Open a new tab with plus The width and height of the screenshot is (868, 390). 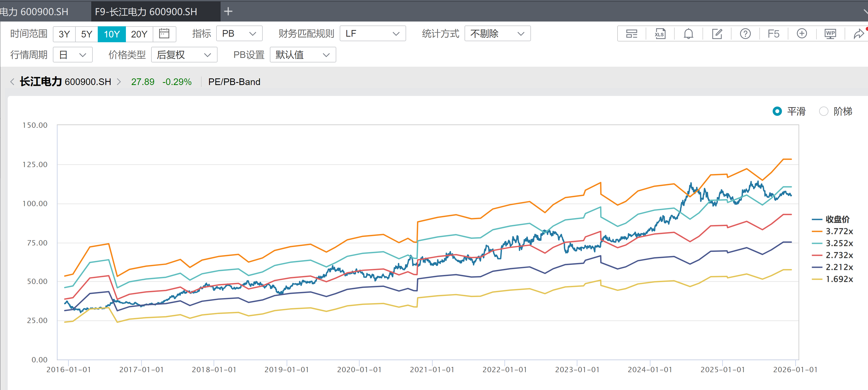point(228,11)
